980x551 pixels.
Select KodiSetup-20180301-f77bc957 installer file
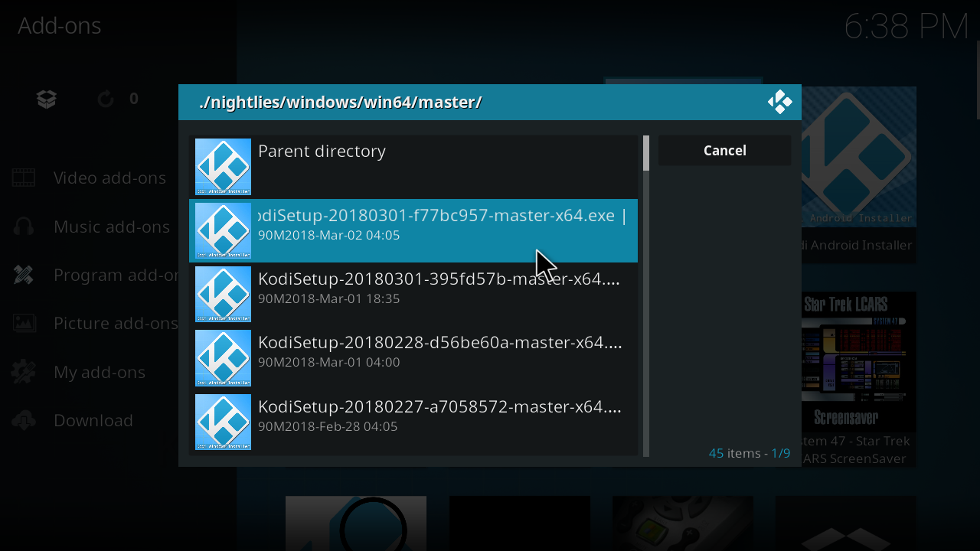coord(413,230)
